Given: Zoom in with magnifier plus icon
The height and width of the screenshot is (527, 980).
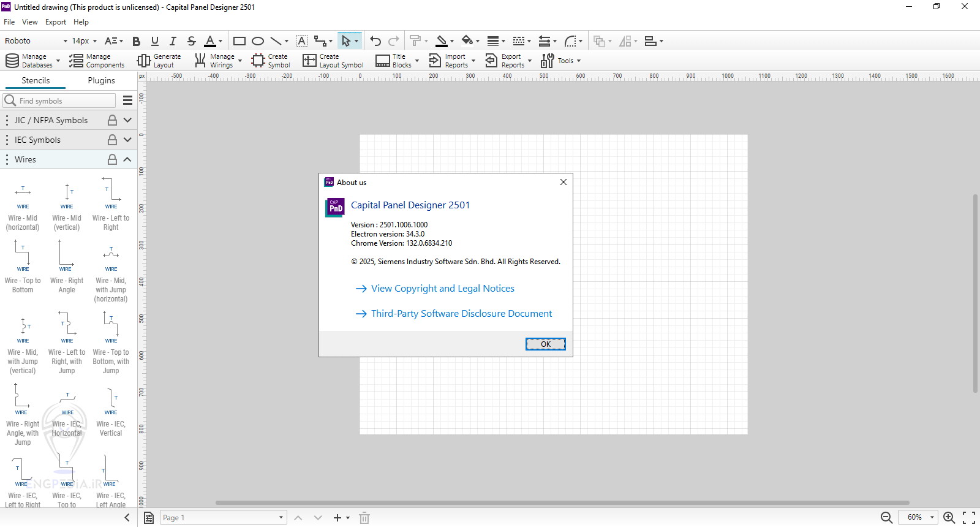Looking at the screenshot, I should pos(949,518).
